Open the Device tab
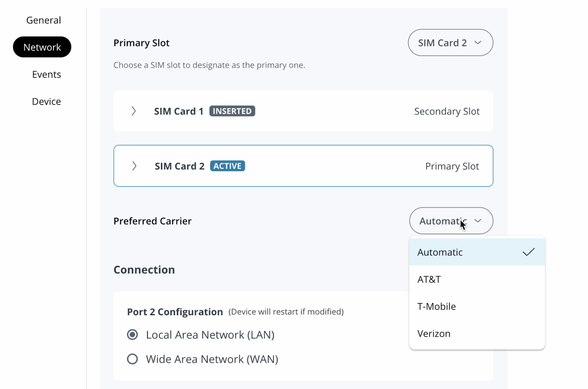 coord(46,101)
